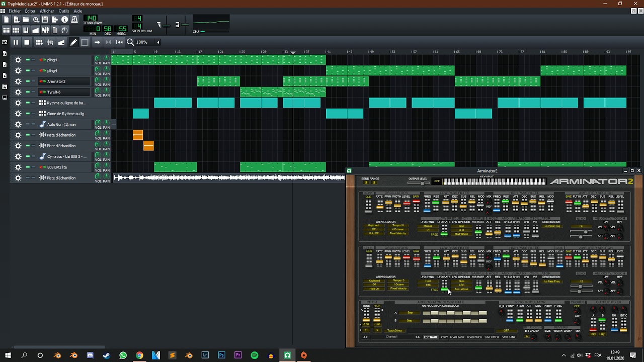Toggle Chorus OFF switch in Arminator2 plugin
The height and width of the screenshot is (362, 644).
pos(577,306)
